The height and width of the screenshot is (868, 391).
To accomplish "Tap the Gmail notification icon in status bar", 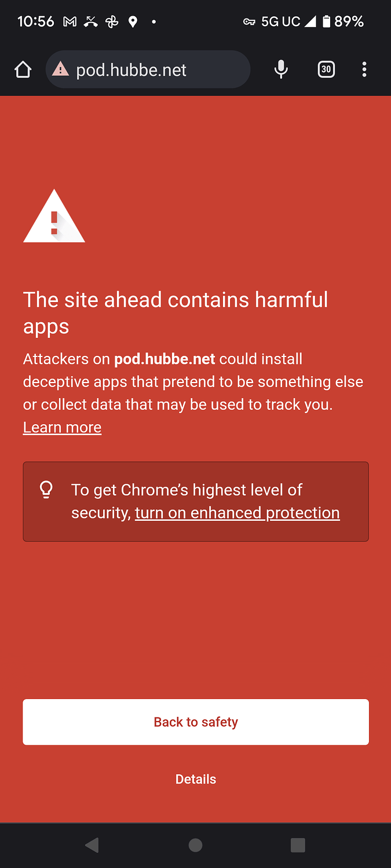I will (70, 22).
